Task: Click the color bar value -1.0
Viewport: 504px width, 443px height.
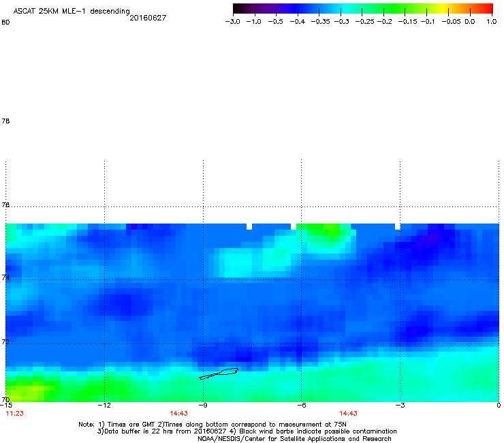Action: coord(254,22)
